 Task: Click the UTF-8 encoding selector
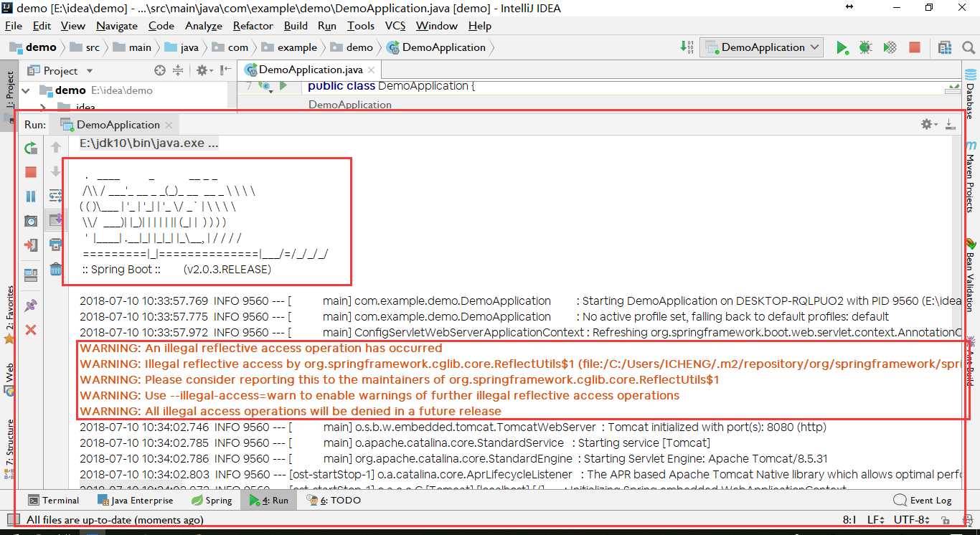coord(913,520)
